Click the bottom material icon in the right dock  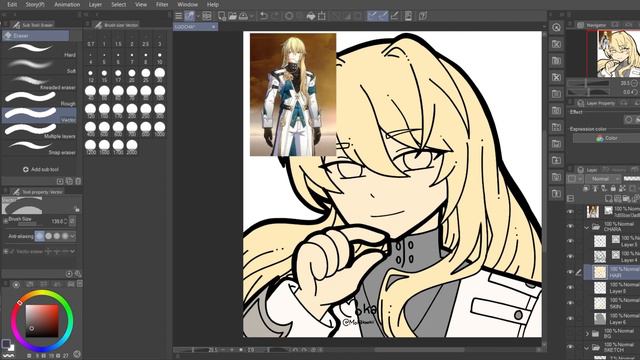556,193
